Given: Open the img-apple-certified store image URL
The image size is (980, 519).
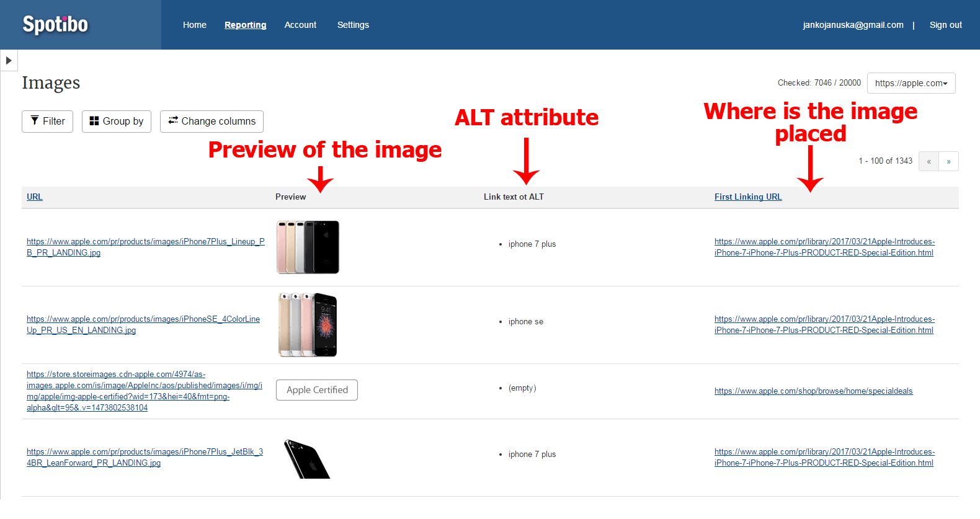Looking at the screenshot, I should click(x=145, y=391).
